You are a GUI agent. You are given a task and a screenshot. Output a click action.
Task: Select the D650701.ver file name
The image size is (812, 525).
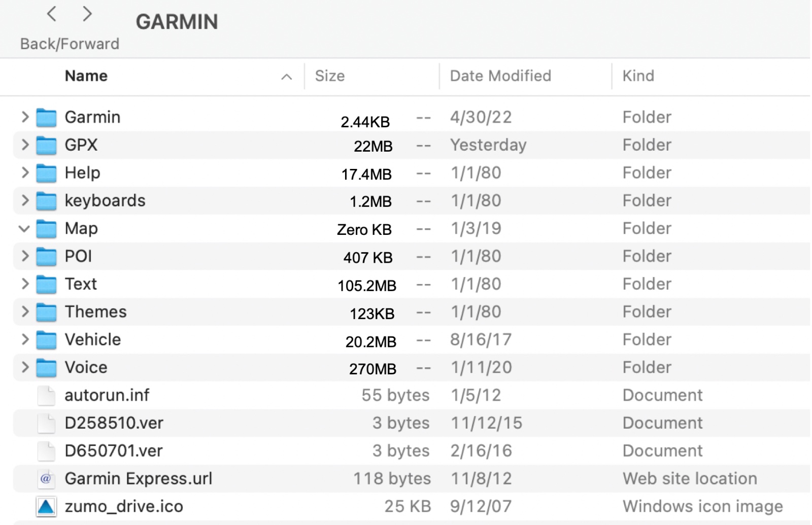click(x=114, y=451)
